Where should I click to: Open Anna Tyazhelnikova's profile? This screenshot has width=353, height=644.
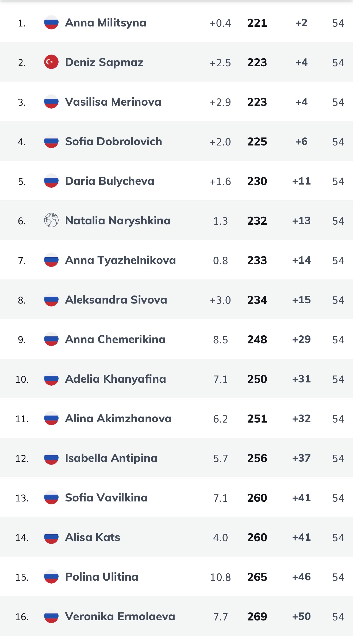[x=120, y=260]
